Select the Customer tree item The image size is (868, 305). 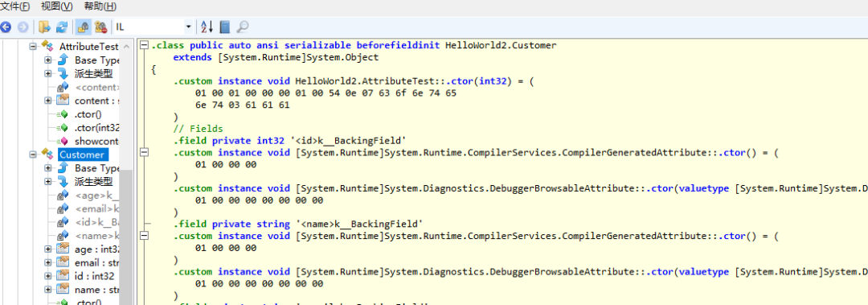pyautogui.click(x=82, y=155)
